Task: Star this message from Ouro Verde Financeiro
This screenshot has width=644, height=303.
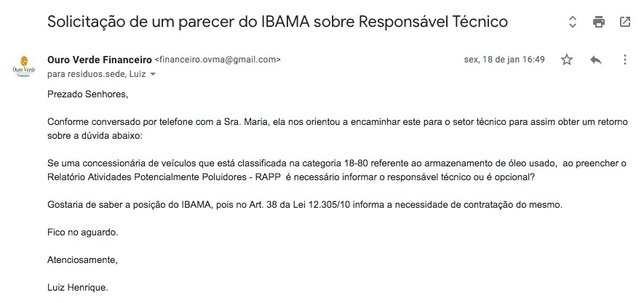Action: pyautogui.click(x=567, y=60)
